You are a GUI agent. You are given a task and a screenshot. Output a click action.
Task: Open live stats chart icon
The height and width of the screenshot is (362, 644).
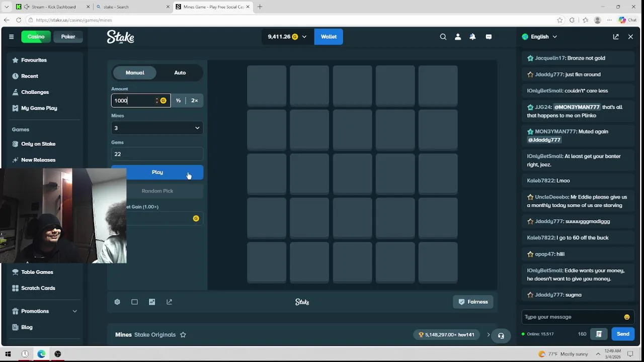point(152,302)
